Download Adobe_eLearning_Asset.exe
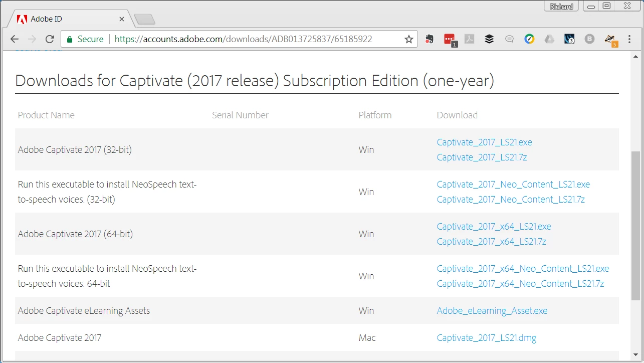Viewport: 644px width, 363px height. point(492,311)
